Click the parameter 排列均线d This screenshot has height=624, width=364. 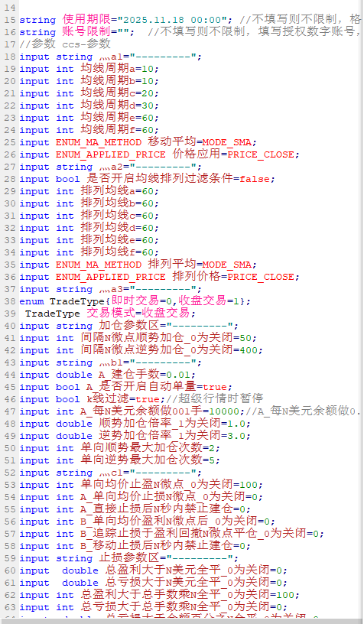click(x=108, y=228)
